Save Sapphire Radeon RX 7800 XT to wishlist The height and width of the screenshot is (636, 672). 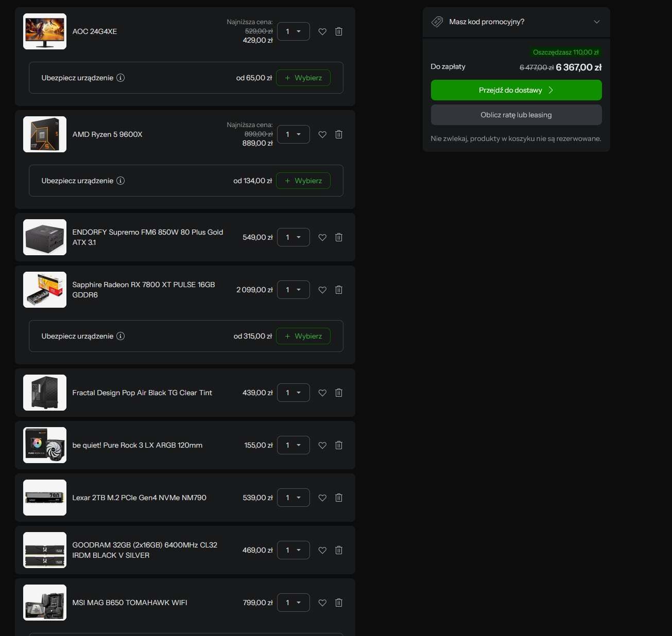pos(322,290)
